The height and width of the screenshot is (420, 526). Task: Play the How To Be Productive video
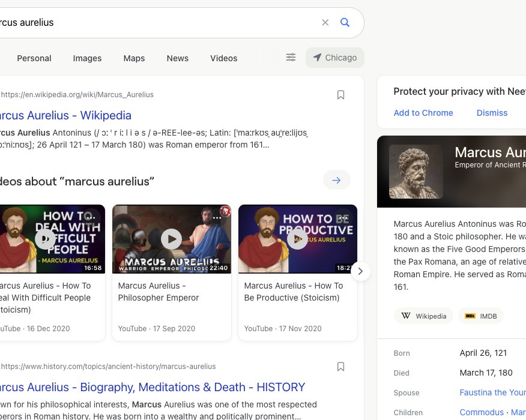pos(298,239)
